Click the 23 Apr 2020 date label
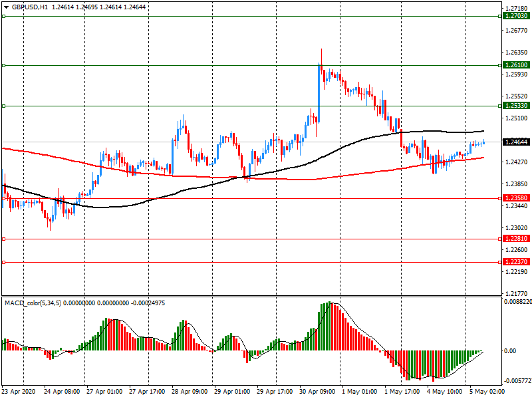The image size is (532, 399). click(19, 392)
